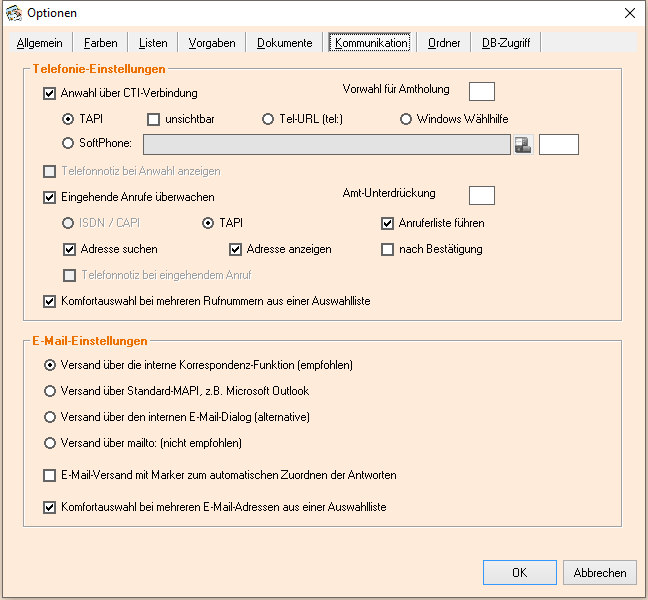Click the SoftPhone browse icon button

tap(523, 145)
